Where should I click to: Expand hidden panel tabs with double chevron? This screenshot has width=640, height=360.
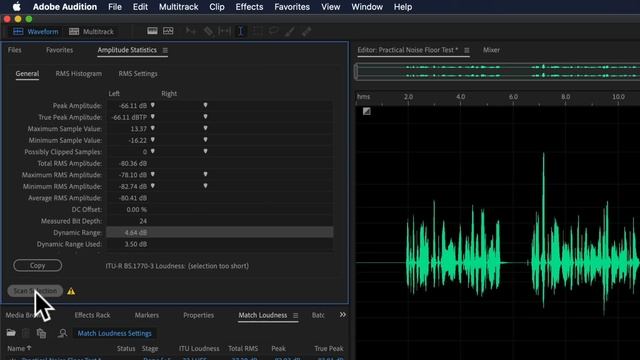[342, 315]
